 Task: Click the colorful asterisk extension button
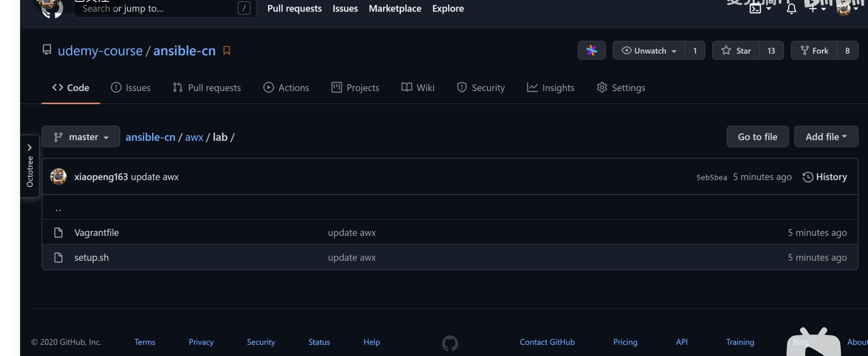click(592, 50)
